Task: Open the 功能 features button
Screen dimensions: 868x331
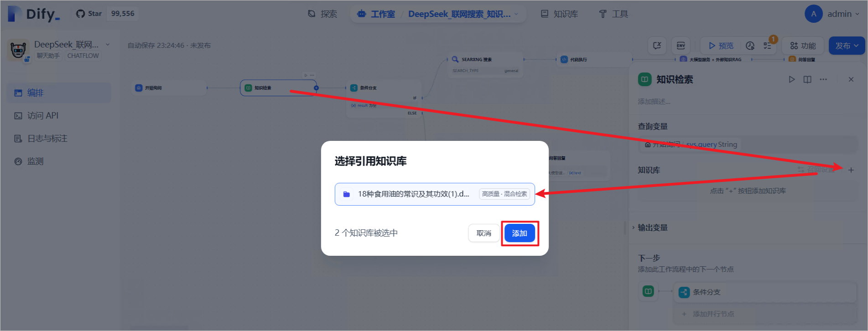Action: [x=803, y=46]
